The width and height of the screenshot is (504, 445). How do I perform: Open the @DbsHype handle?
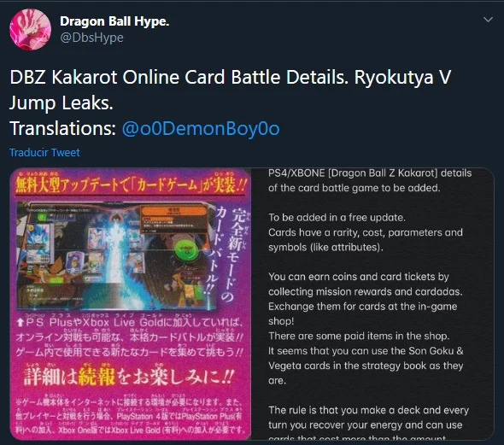(91, 38)
